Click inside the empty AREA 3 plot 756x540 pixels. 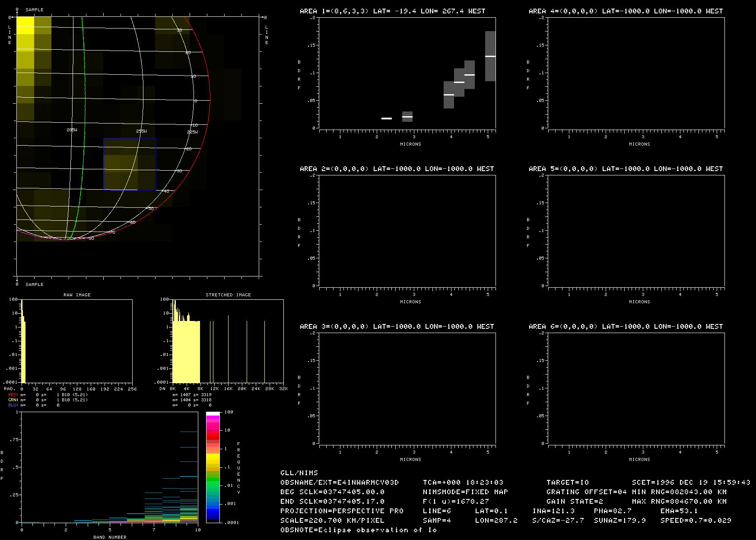407,388
